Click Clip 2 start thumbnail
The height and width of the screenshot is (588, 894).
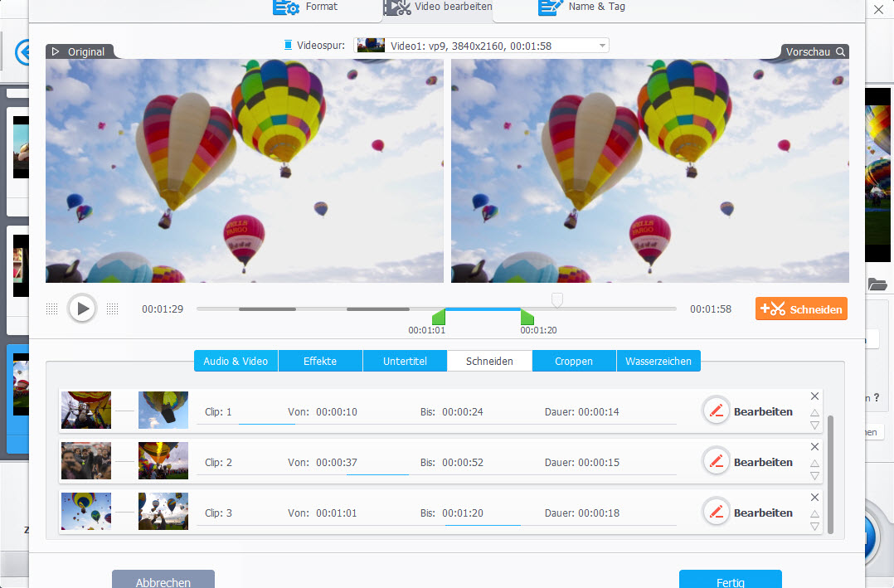coord(86,461)
